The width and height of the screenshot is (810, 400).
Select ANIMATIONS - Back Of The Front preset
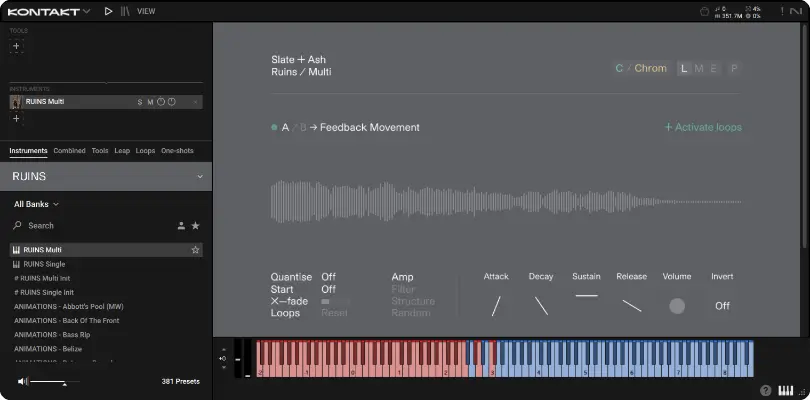pyautogui.click(x=106, y=320)
